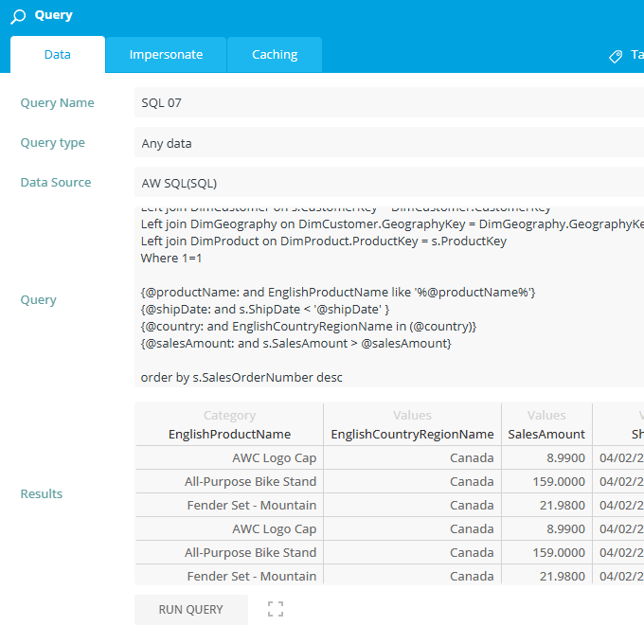The height and width of the screenshot is (644, 644).
Task: Click into the SQL query text area
Action: tap(389, 296)
